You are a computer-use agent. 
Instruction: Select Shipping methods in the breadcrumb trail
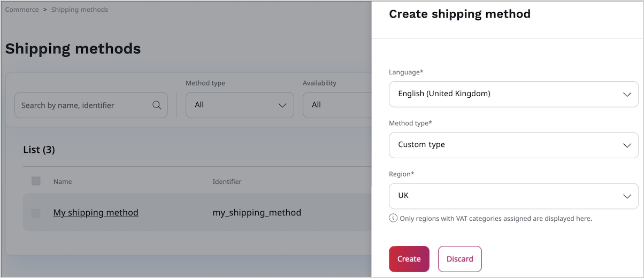79,10
